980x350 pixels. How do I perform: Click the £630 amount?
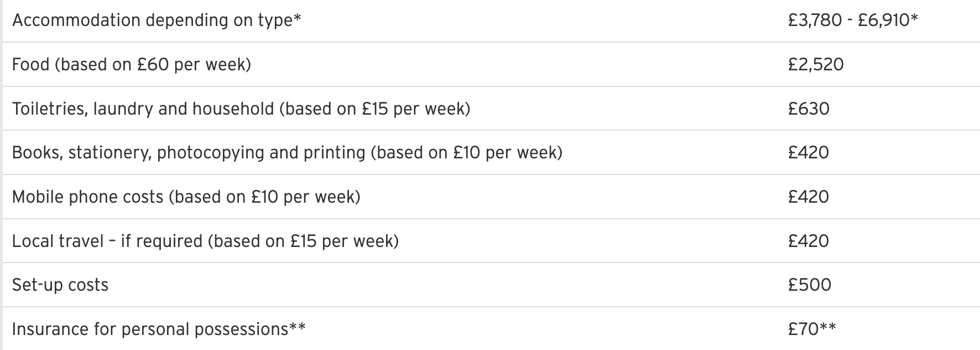[809, 109]
